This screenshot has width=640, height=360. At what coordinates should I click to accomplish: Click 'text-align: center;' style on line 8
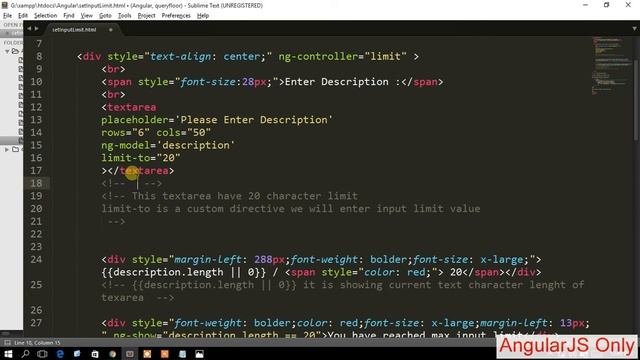click(208, 56)
